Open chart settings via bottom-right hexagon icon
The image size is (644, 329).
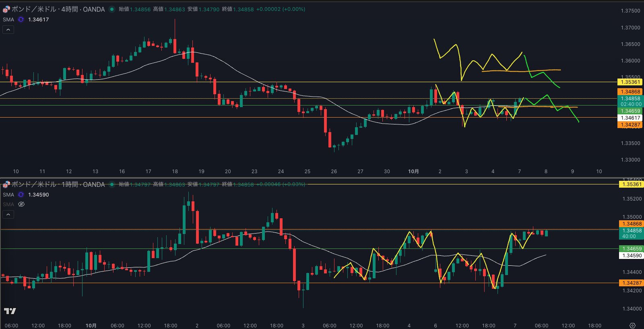click(632, 325)
